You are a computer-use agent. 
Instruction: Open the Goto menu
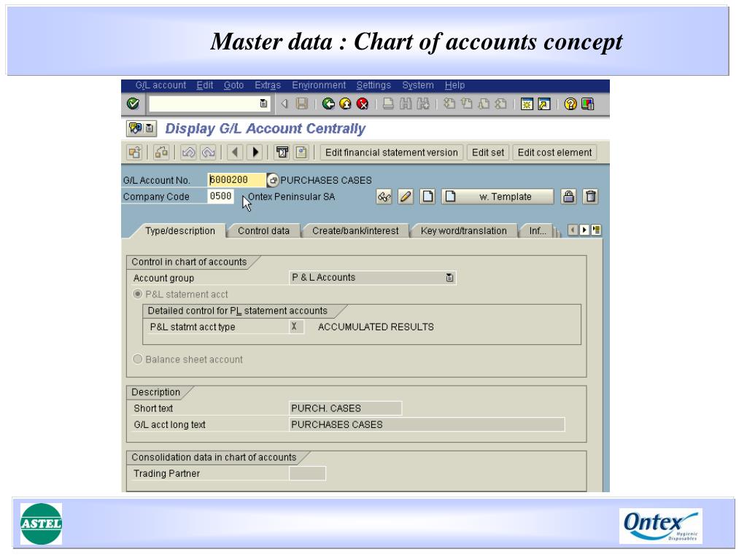click(234, 85)
